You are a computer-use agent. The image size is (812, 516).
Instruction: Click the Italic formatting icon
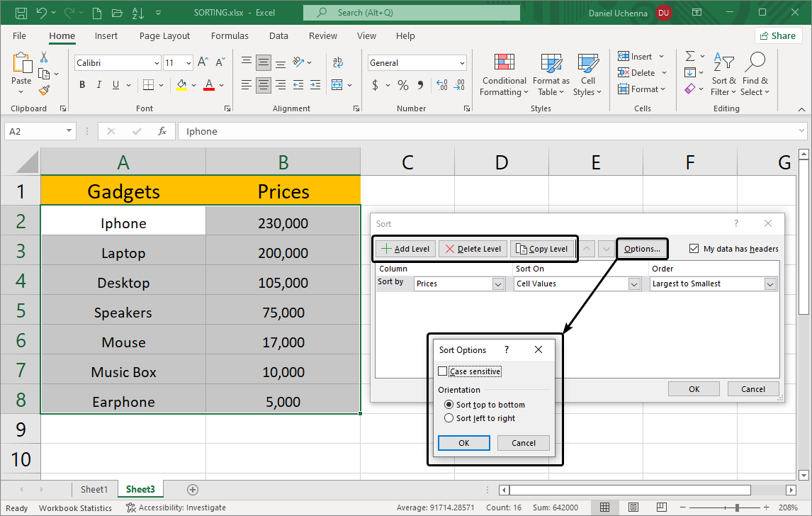click(100, 85)
